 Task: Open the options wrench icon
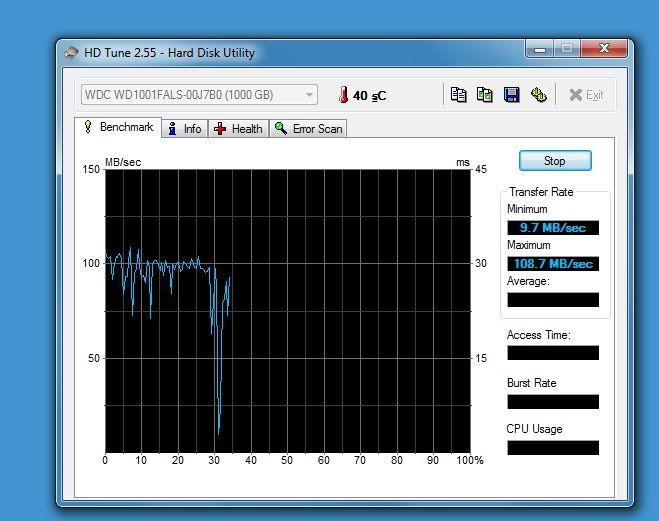[538, 95]
